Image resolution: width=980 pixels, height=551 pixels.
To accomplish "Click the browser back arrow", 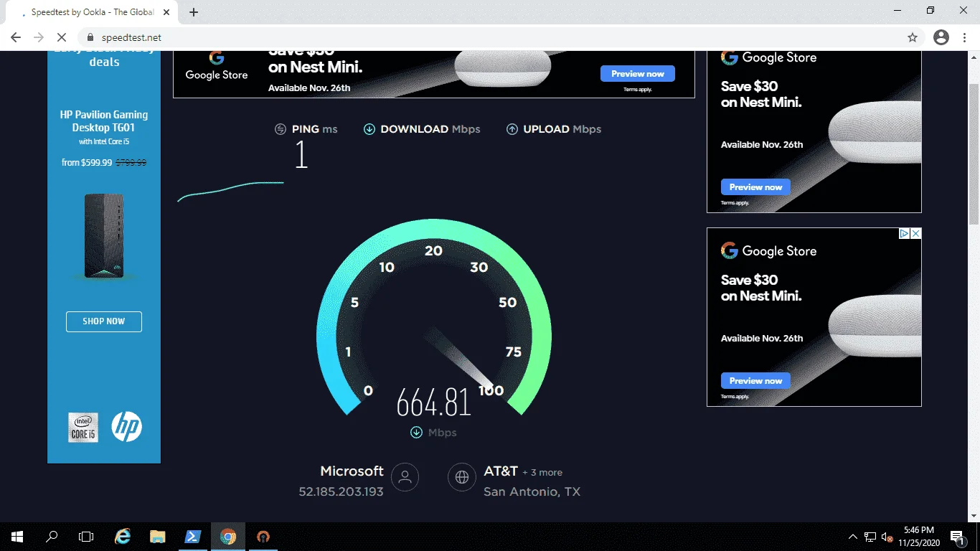I will (16, 37).
